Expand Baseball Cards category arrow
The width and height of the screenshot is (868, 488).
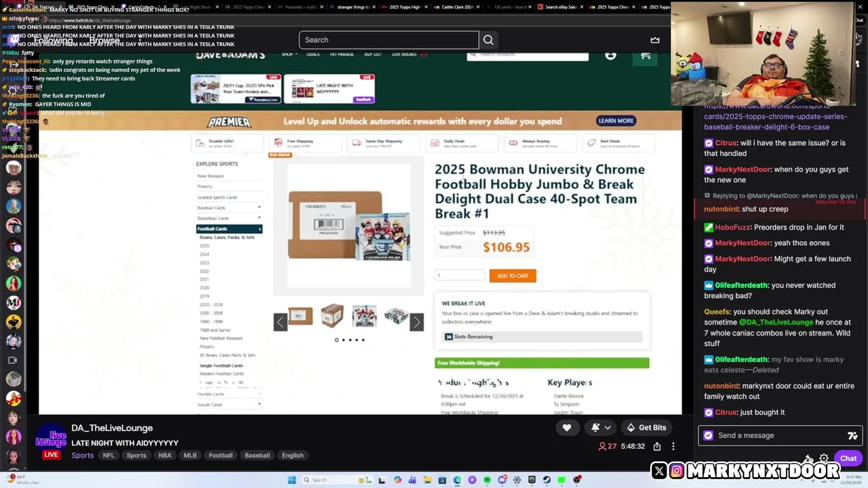coord(259,207)
